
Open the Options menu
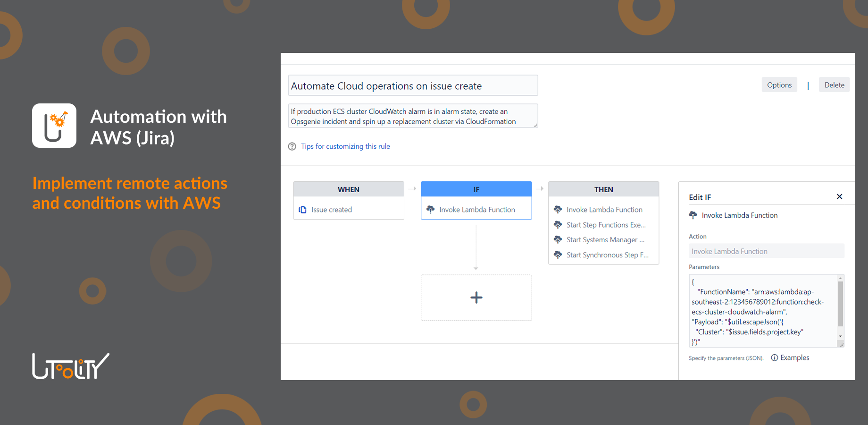click(779, 85)
